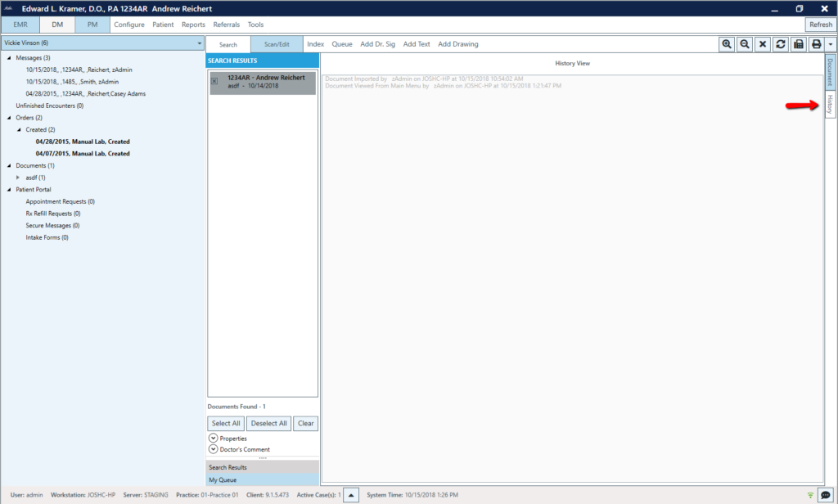Open the Search Results panel bar
Viewport: 838px width, 504px height.
pos(263,467)
